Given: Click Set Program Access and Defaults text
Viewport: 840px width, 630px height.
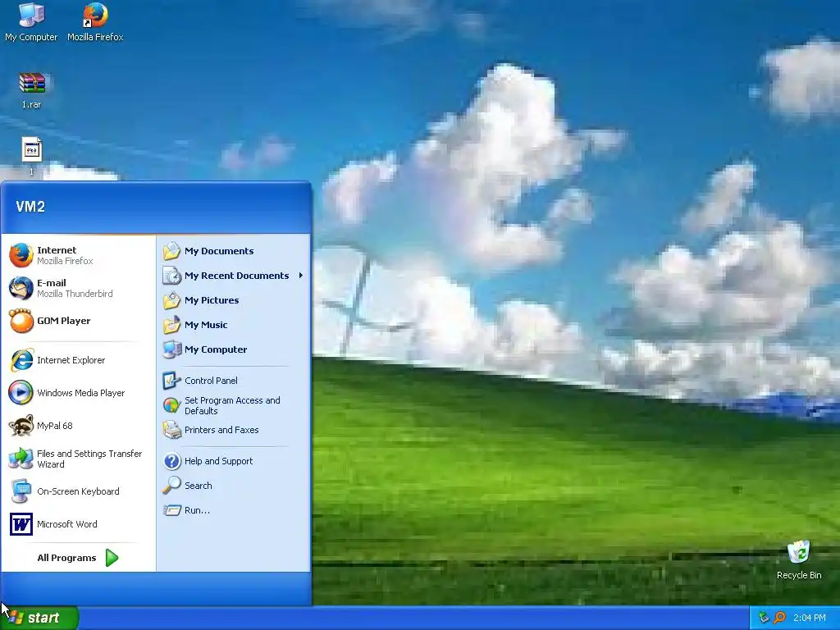Looking at the screenshot, I should coord(232,405).
